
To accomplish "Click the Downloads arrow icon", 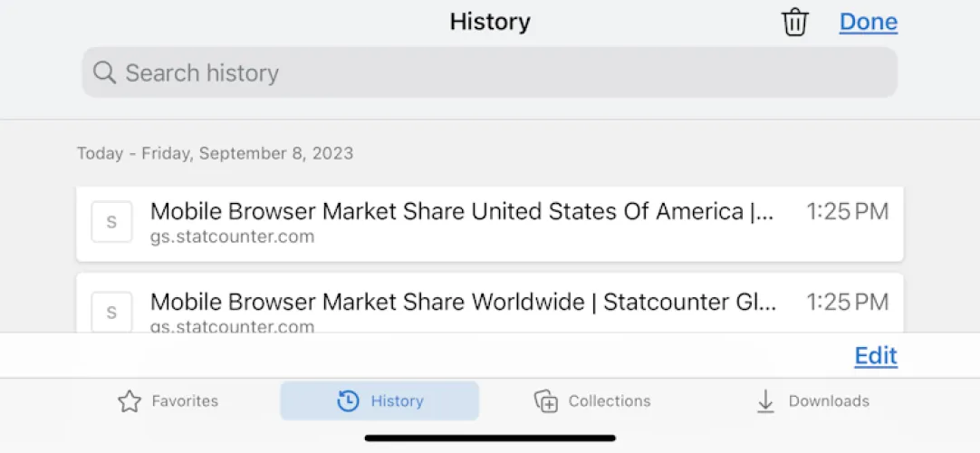I will (x=765, y=401).
